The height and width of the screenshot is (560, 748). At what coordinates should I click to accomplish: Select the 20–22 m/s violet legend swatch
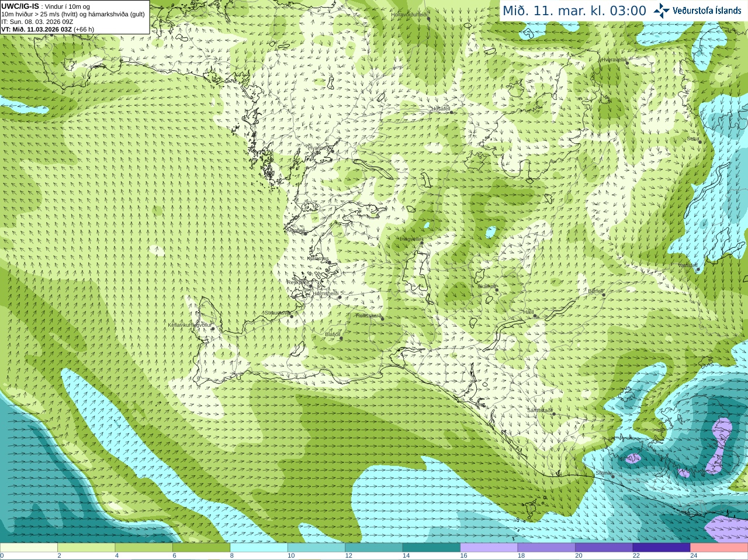(x=604, y=548)
